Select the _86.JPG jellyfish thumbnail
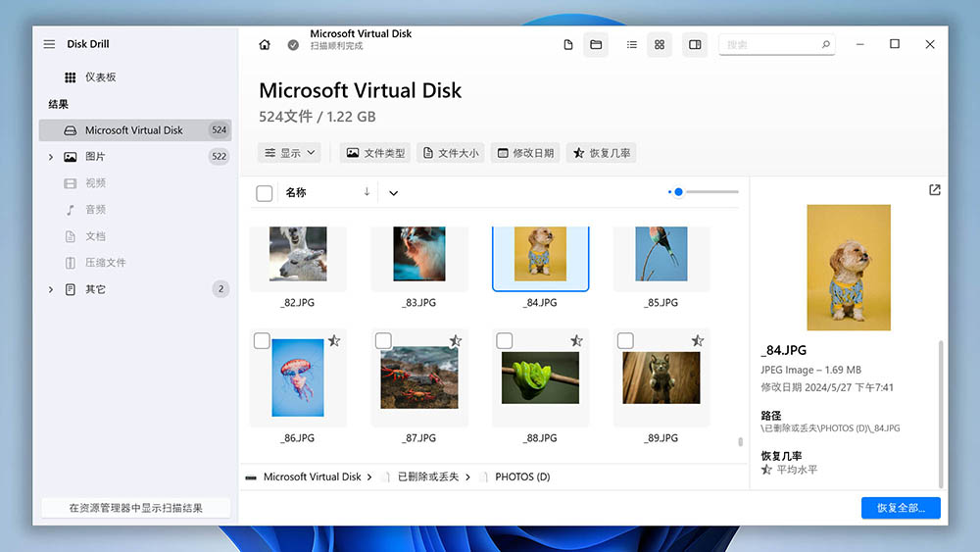 (298, 377)
